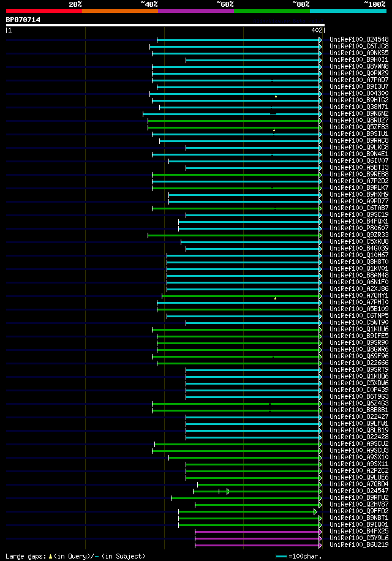Click the orange ~40% legend color bar
Screen dimensions: 392x561
click(x=120, y=11)
